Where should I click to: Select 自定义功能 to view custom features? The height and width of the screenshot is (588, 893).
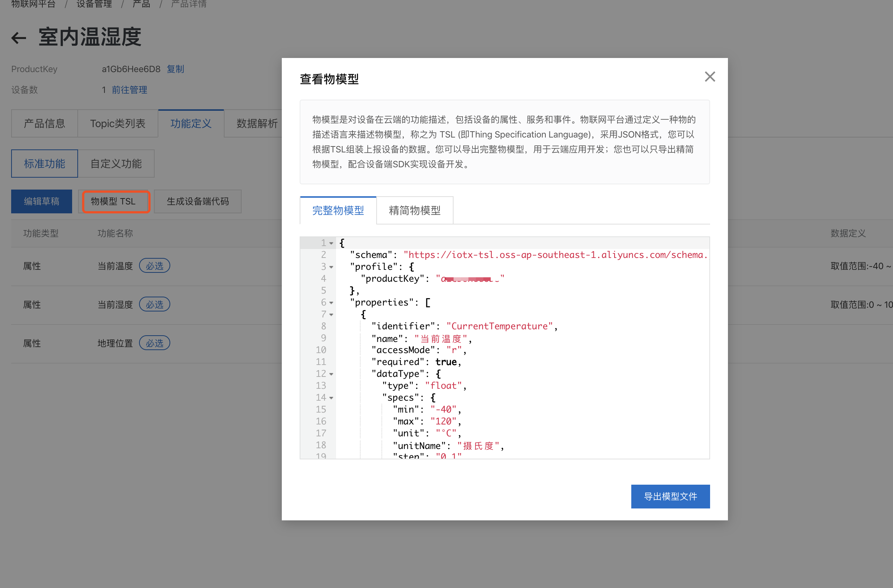click(x=116, y=164)
